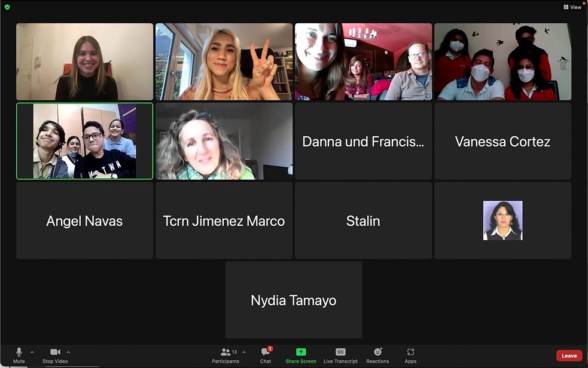
Task: Expand the Participants options chevron
Action: click(244, 352)
